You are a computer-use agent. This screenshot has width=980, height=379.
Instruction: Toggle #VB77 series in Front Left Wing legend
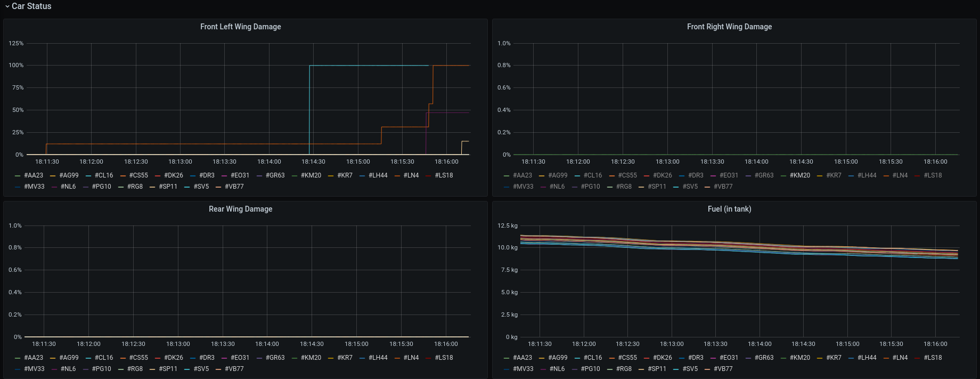click(x=234, y=187)
